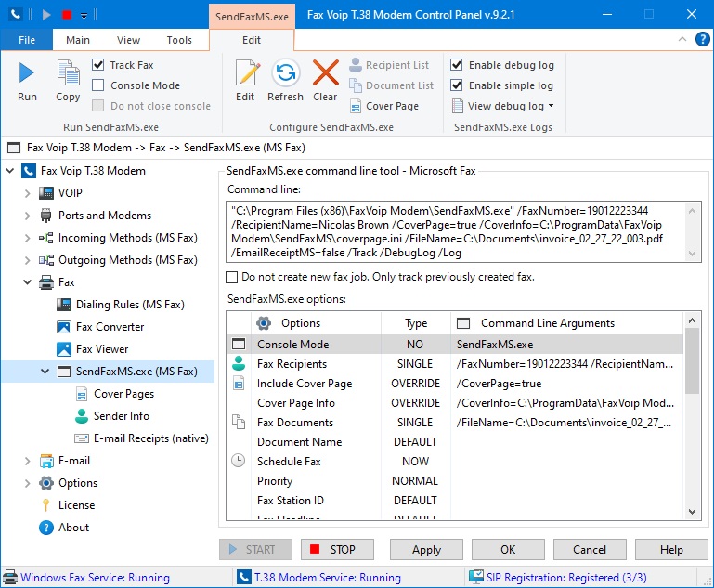
Task: Select Priority option row
Action: click(x=455, y=481)
